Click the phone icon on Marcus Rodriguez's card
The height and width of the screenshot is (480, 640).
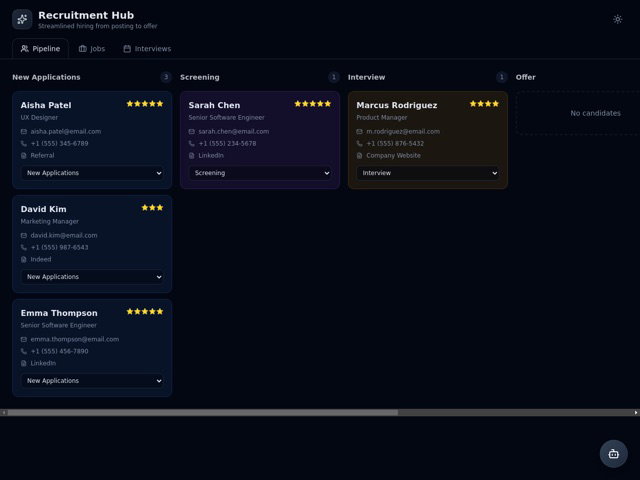click(359, 143)
